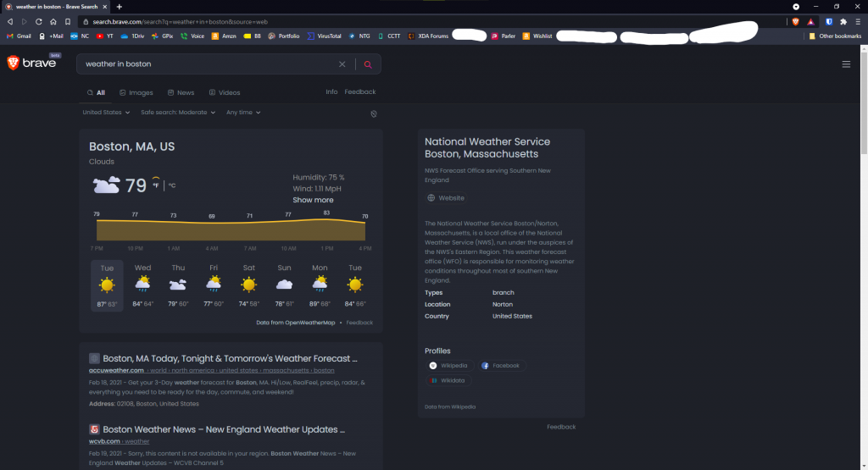
Task: Open the CCTT bookmark
Action: tap(389, 36)
